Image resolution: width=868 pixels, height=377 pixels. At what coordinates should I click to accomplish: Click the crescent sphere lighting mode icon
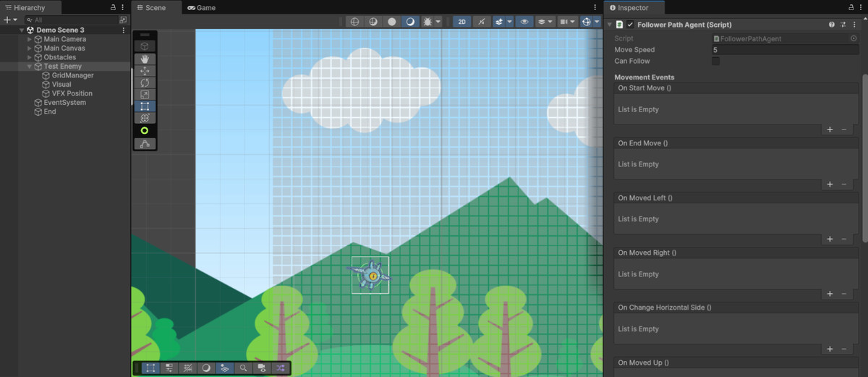(410, 22)
